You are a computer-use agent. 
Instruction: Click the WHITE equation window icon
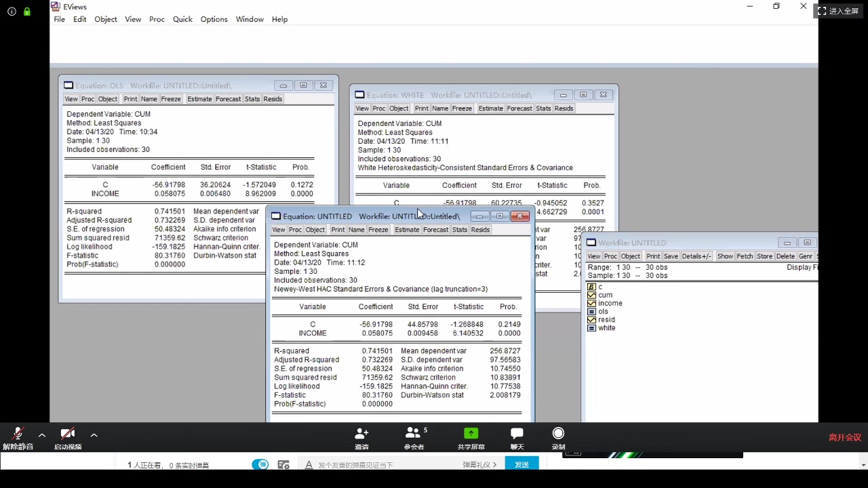359,95
